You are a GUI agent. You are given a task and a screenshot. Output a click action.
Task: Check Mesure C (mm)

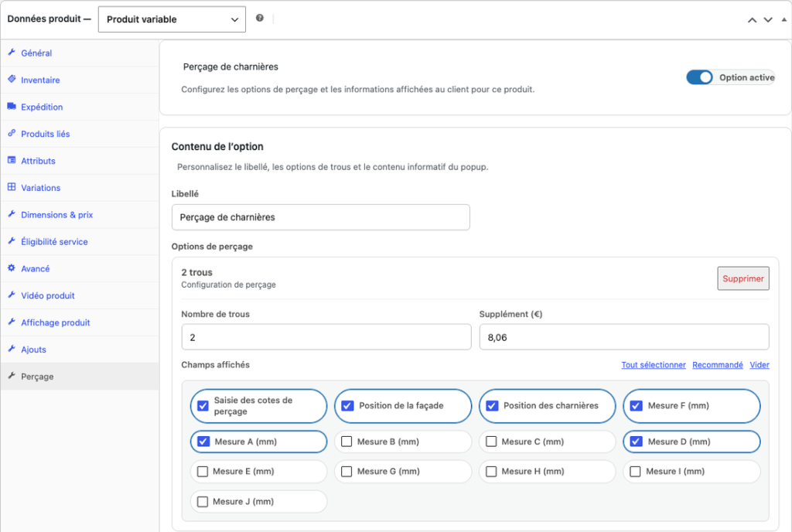pyautogui.click(x=491, y=442)
